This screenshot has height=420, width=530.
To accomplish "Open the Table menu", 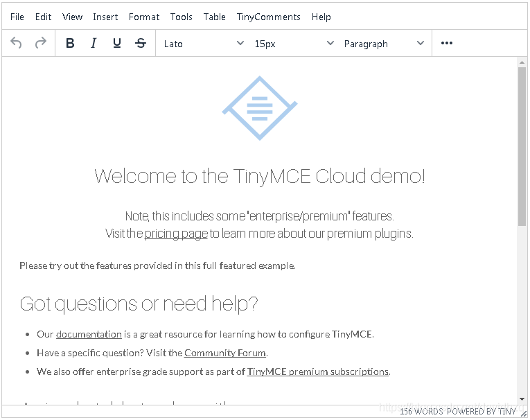I will click(x=215, y=17).
